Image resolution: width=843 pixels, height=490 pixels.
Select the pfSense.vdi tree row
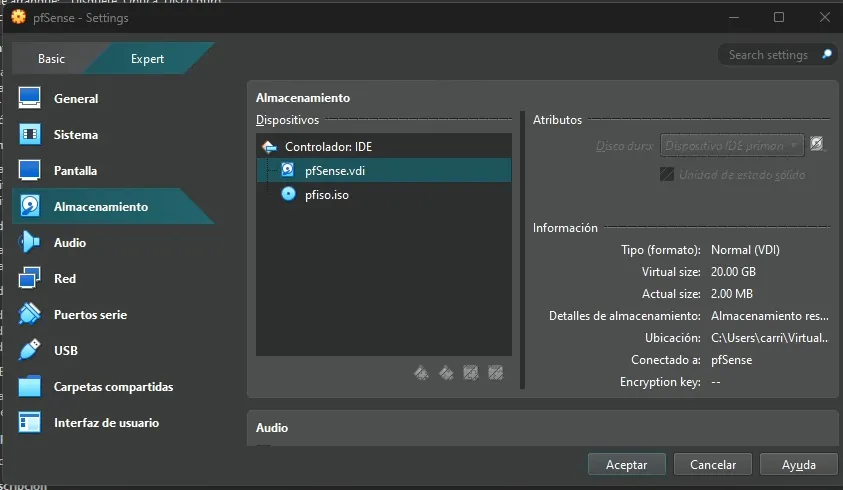point(384,170)
